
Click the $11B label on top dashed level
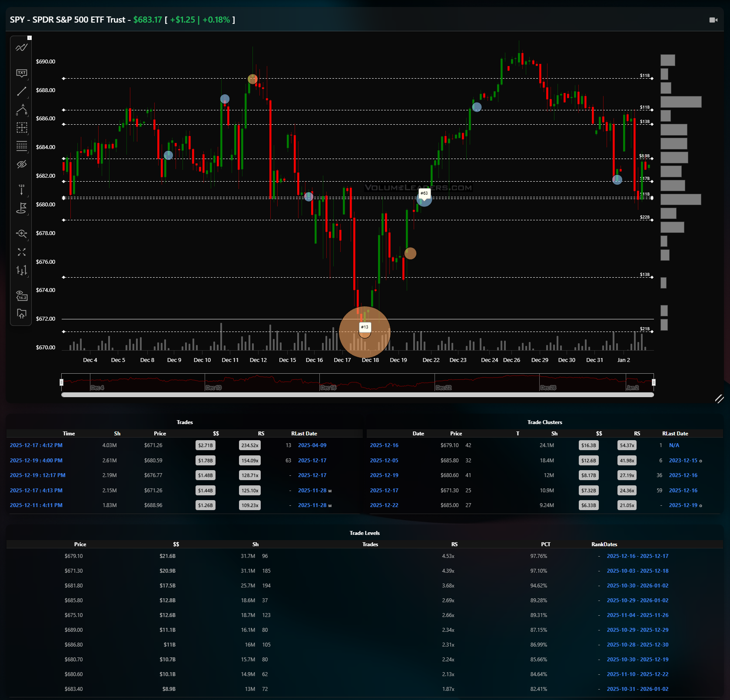[645, 76]
